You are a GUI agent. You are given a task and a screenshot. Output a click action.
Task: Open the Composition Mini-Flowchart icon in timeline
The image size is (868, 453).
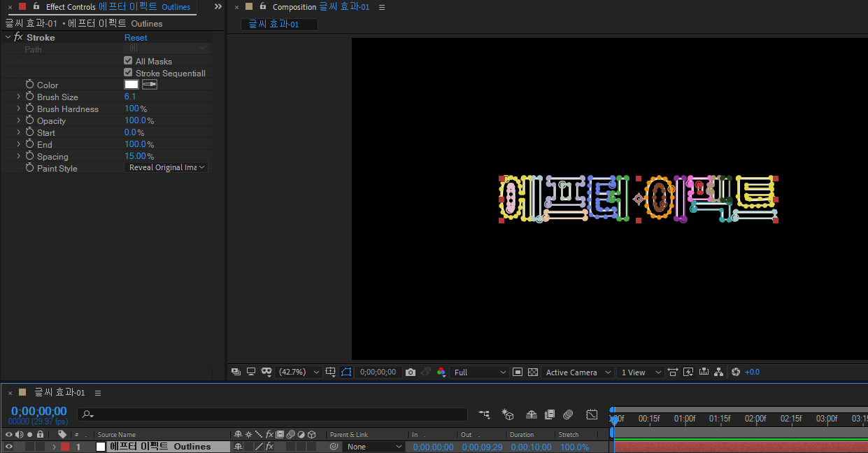tap(484, 414)
